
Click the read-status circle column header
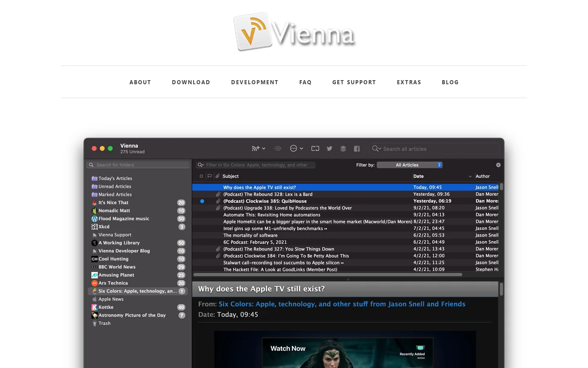201,176
